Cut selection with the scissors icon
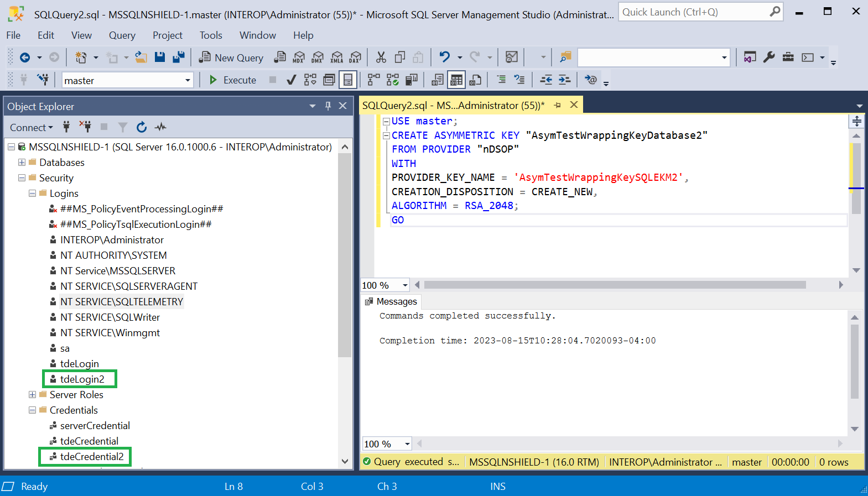Image resolution: width=868 pixels, height=496 pixels. [381, 58]
